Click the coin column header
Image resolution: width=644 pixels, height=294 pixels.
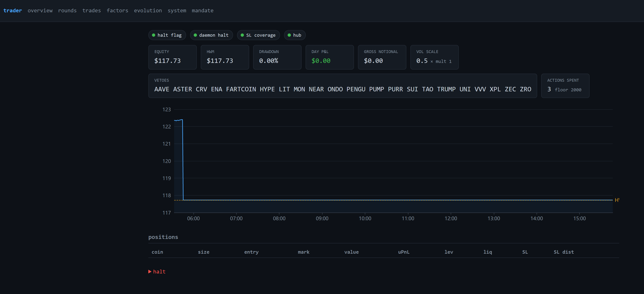point(157,252)
